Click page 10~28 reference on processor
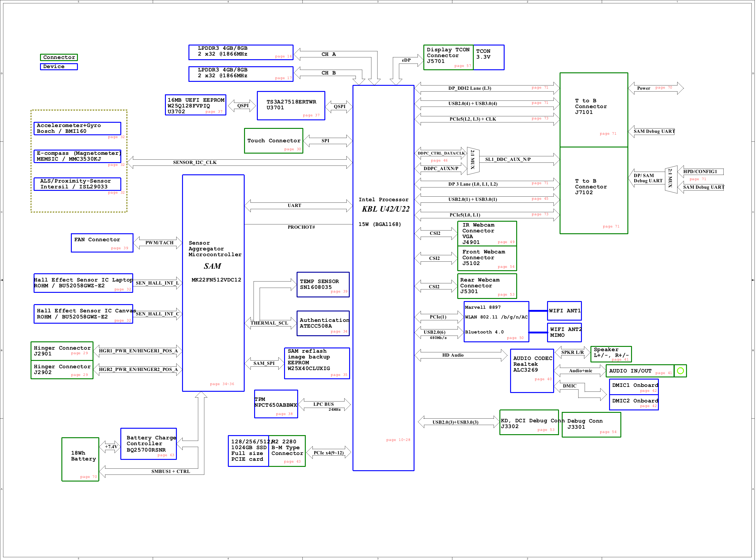756x560 pixels. (x=398, y=440)
